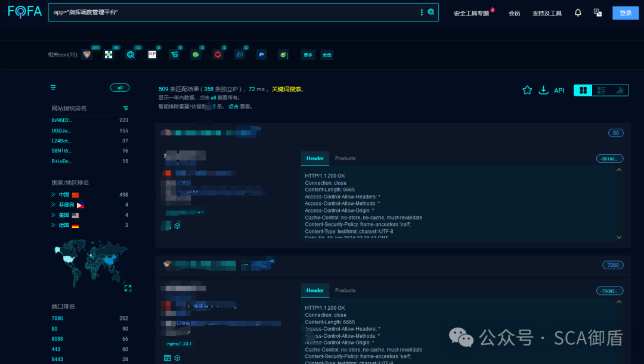The image size is (644, 364).
Task: Open 安全工具专题 menu
Action: pyautogui.click(x=472, y=13)
